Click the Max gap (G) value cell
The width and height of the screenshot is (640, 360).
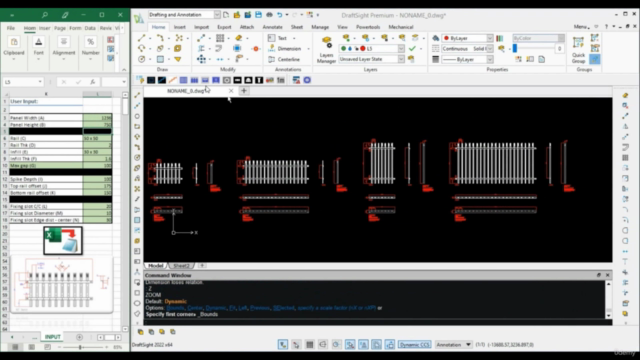97,165
